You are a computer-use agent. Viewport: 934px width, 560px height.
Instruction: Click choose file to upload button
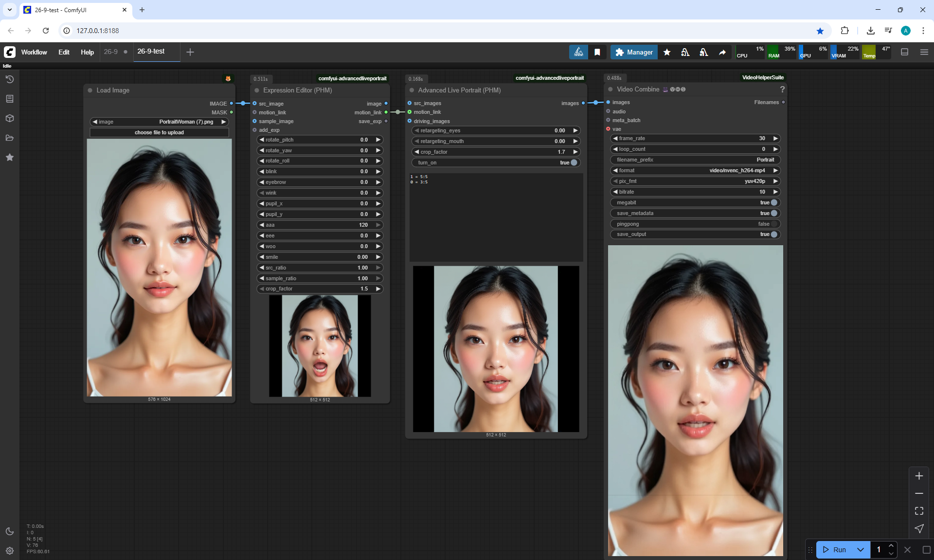[159, 132]
